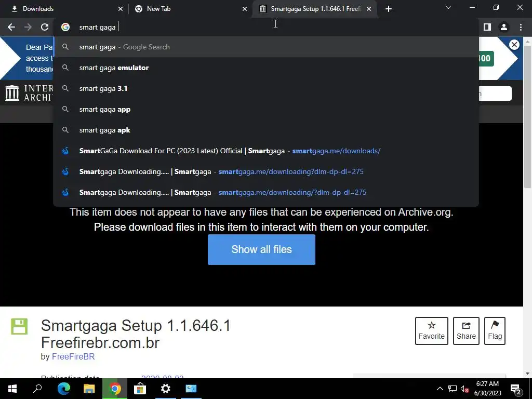Click the browser forward arrow
Viewport: 532px width, 399px height.
click(x=28, y=27)
